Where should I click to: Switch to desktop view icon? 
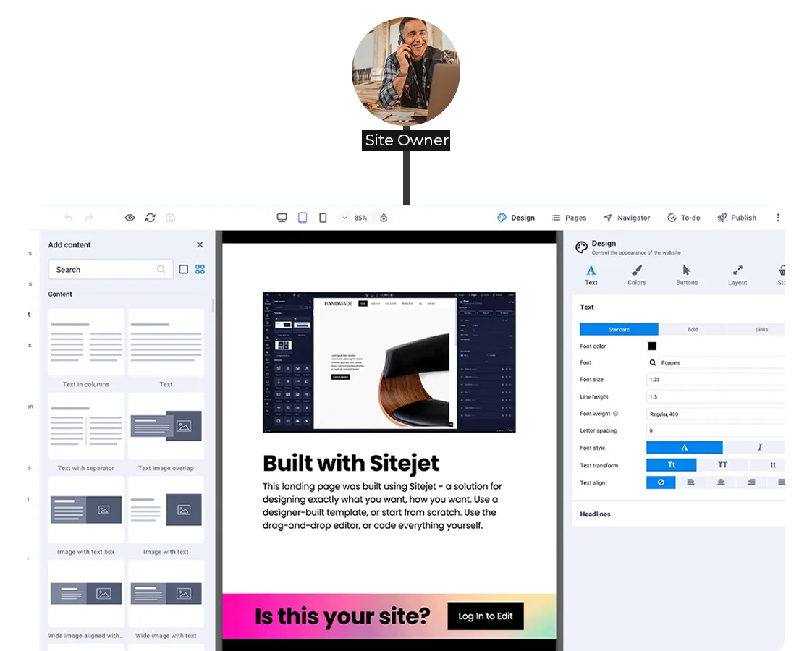point(282,218)
